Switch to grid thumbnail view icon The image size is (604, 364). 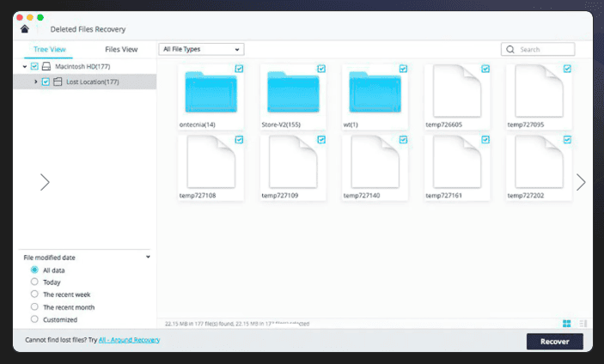pos(567,324)
